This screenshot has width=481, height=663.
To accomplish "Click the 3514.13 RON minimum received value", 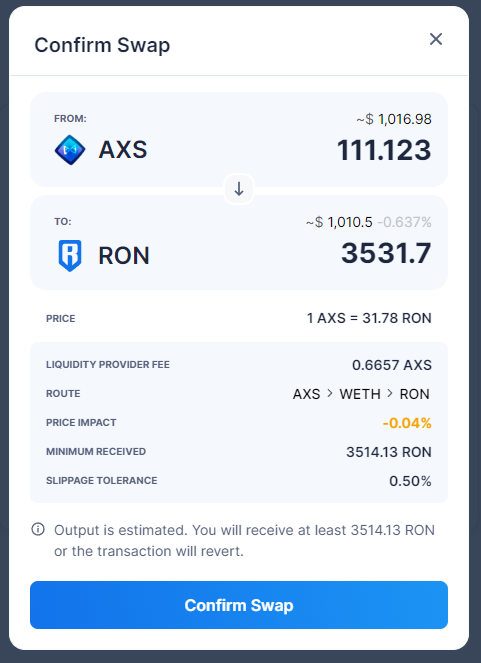I will pos(389,452).
